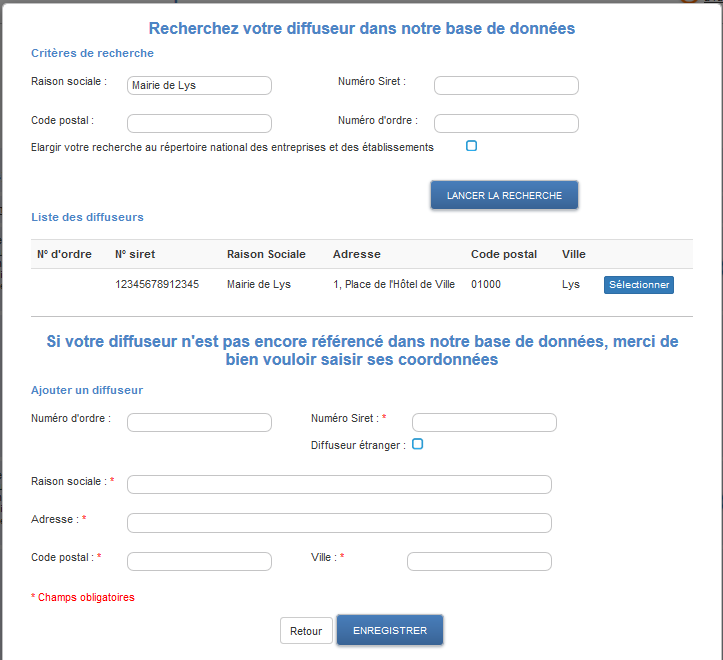Focus the Numéro Siret search field

point(506,85)
